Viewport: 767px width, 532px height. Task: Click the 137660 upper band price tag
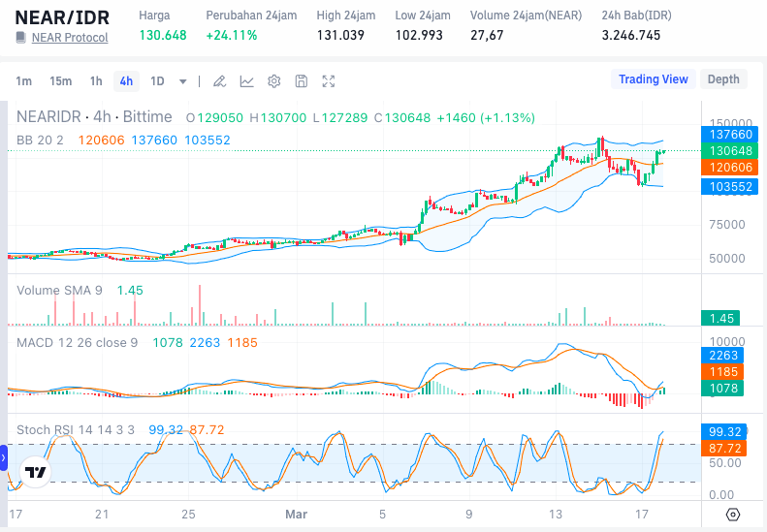[730, 135]
